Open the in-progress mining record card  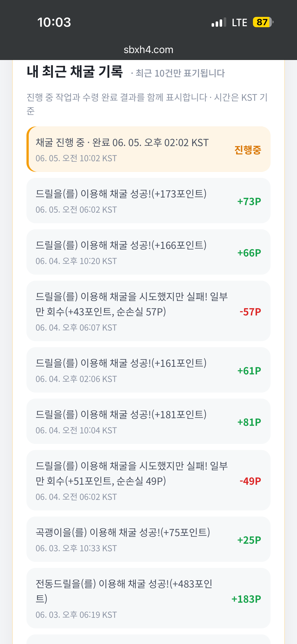(148, 149)
